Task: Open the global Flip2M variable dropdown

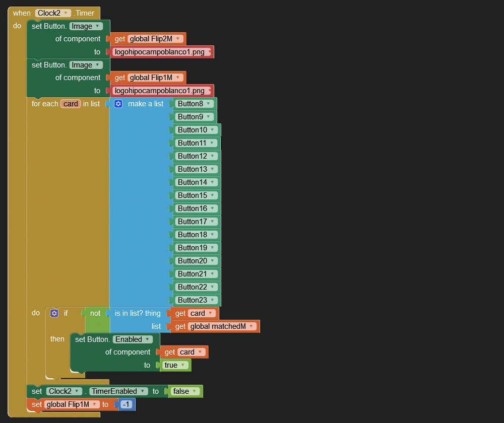Action: coord(177,39)
